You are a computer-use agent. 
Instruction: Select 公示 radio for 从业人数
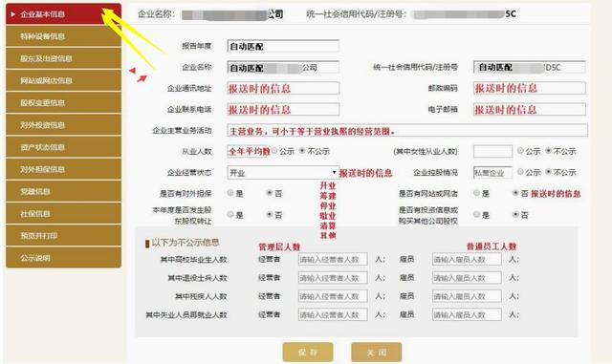pyautogui.click(x=274, y=151)
